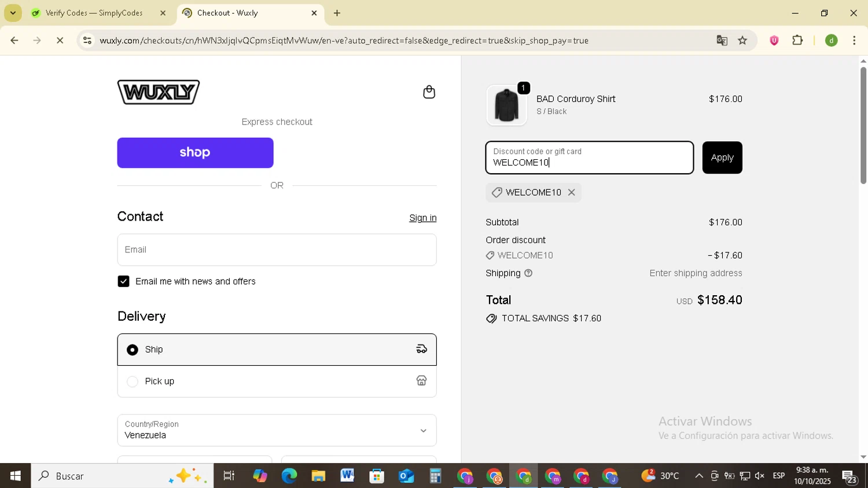Close the Verify Codes tab
868x488 pixels.
click(x=163, y=13)
